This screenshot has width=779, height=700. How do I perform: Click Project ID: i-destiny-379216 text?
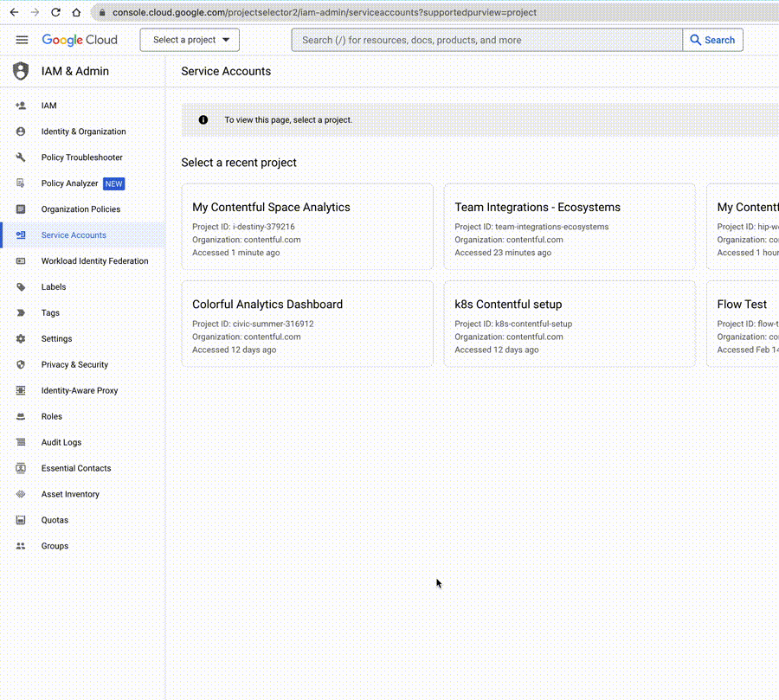click(243, 227)
